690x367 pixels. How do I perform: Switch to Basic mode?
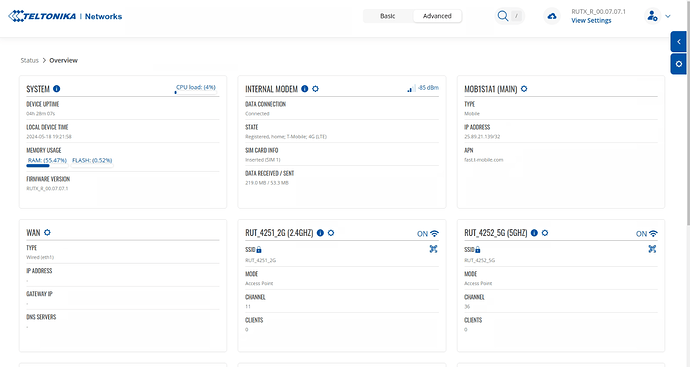(x=388, y=16)
